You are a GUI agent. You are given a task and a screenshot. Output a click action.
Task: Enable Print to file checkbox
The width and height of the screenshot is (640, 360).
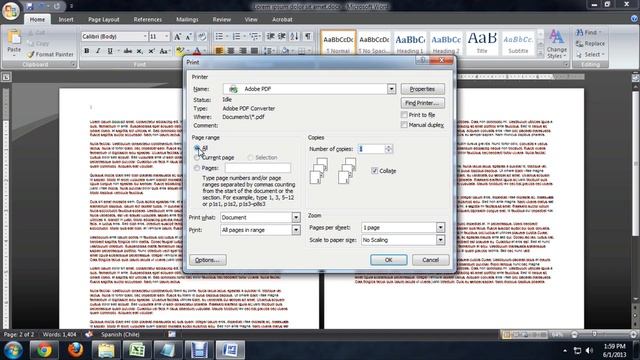(404, 115)
